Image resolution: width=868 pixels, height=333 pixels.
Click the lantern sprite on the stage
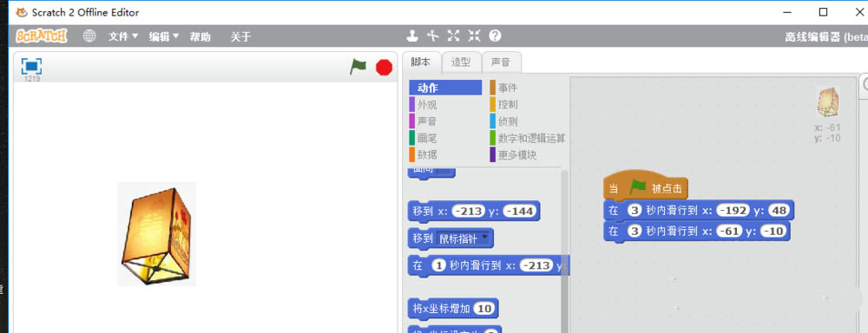(157, 234)
